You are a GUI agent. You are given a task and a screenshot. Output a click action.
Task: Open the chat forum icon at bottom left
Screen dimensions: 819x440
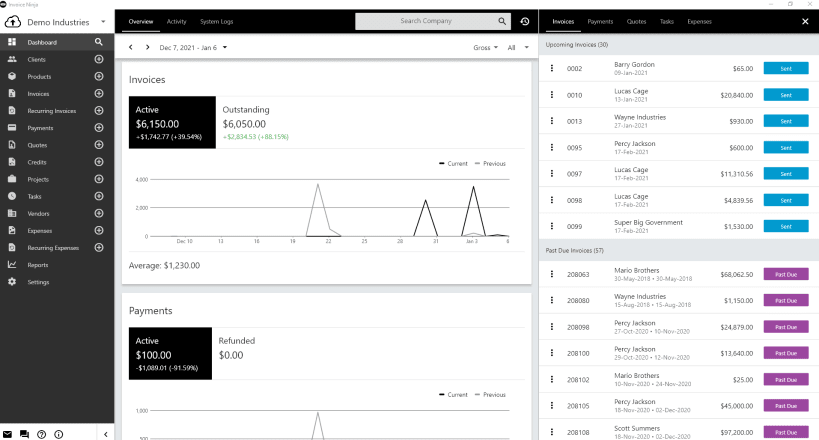coord(24,434)
